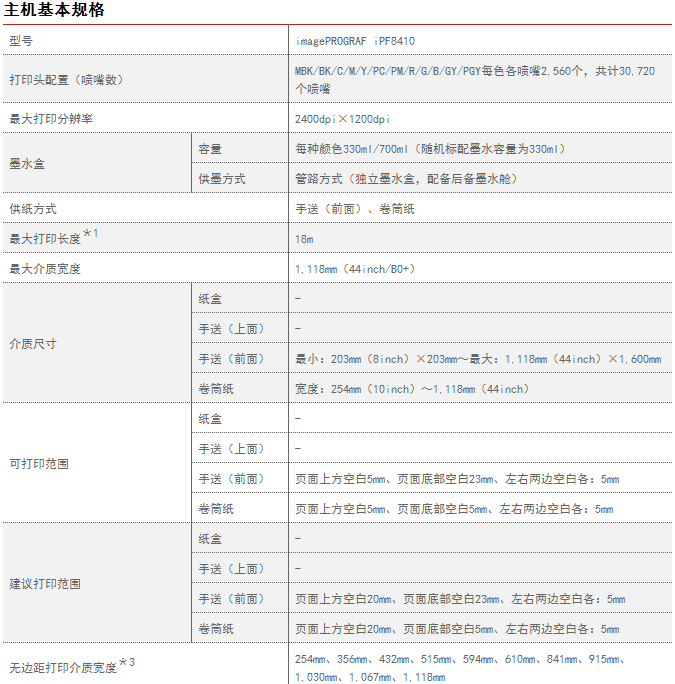Click the heading 主机基本规格

point(54,10)
